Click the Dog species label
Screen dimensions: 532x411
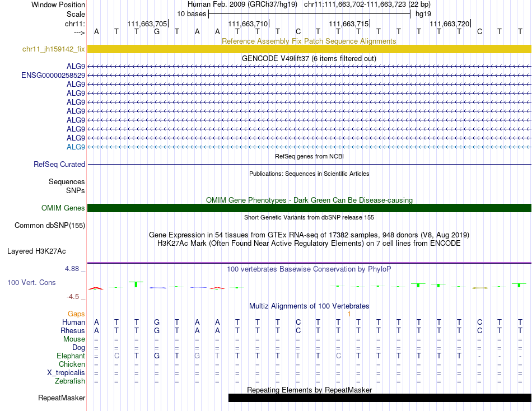point(78,348)
